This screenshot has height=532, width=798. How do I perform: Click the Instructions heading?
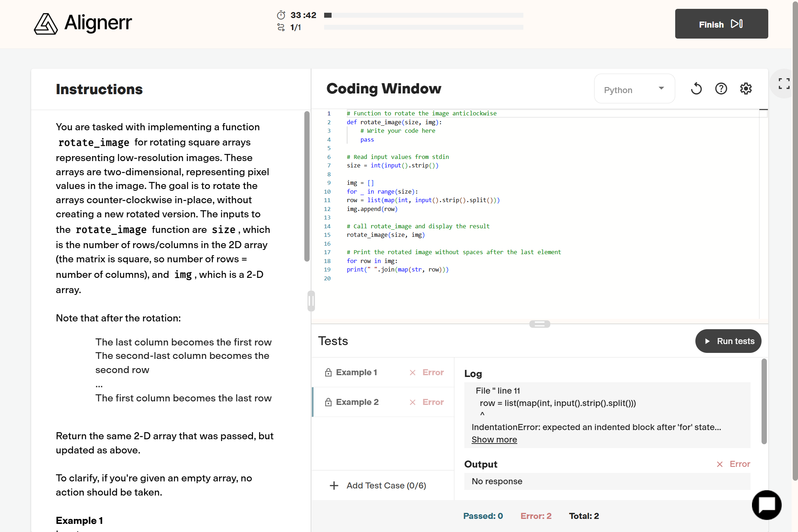click(99, 89)
